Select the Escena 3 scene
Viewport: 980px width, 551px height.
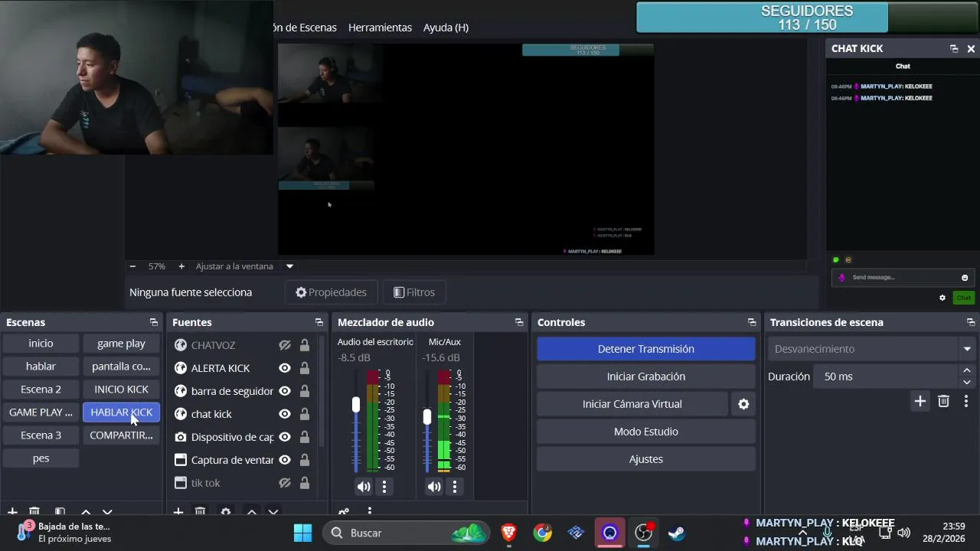(x=41, y=435)
